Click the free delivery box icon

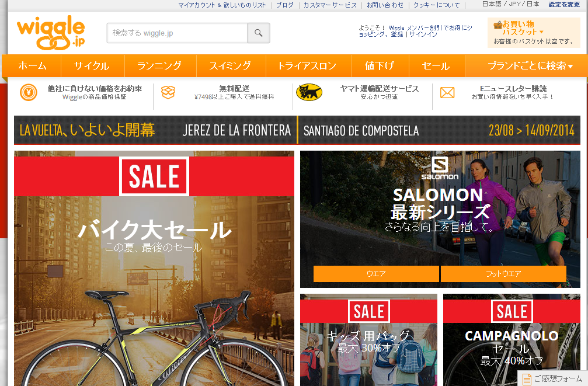point(168,92)
